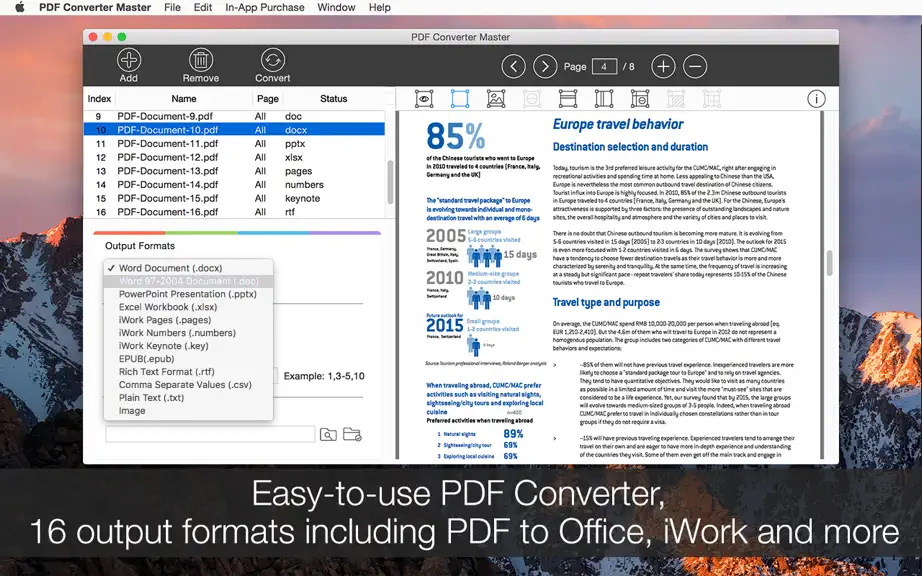Toggle the area preview eye tool
The width and height of the screenshot is (922, 576).
tap(424, 99)
